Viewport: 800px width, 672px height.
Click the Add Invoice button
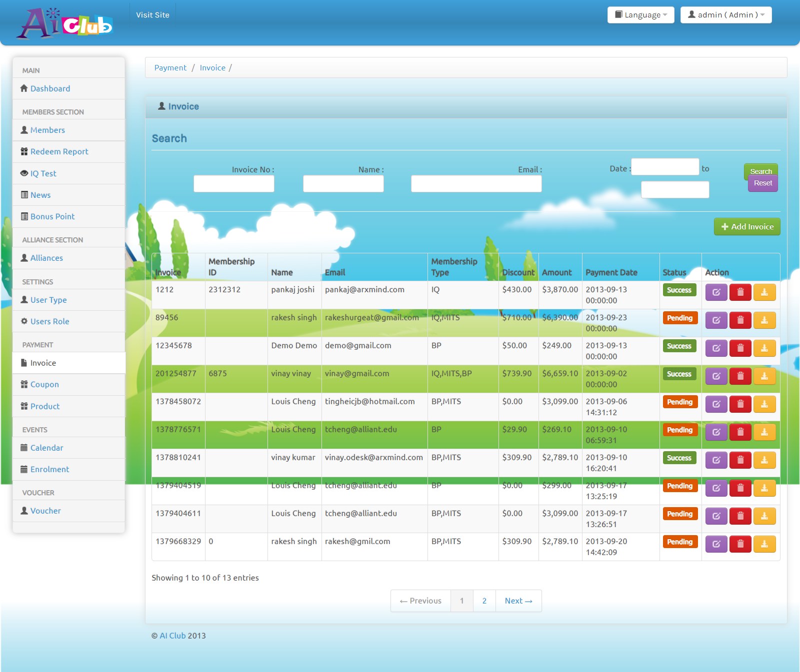click(747, 227)
